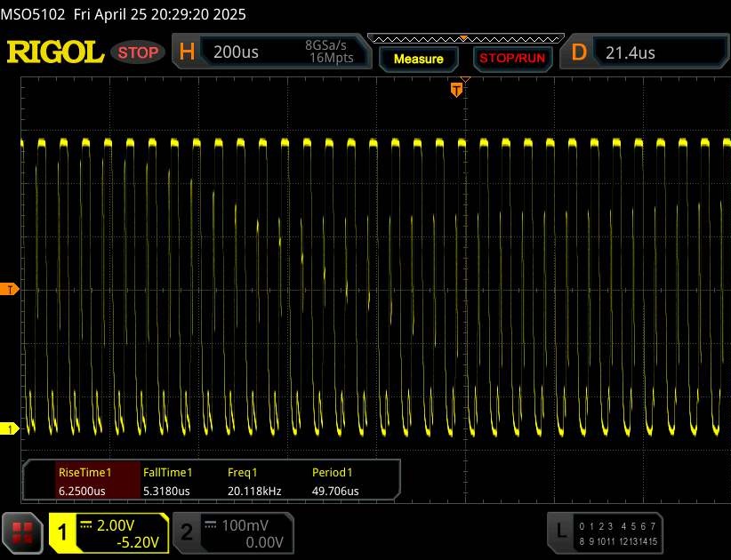The height and width of the screenshot is (560, 731).
Task: Click the memory waveform overview bar
Action: 466,39
